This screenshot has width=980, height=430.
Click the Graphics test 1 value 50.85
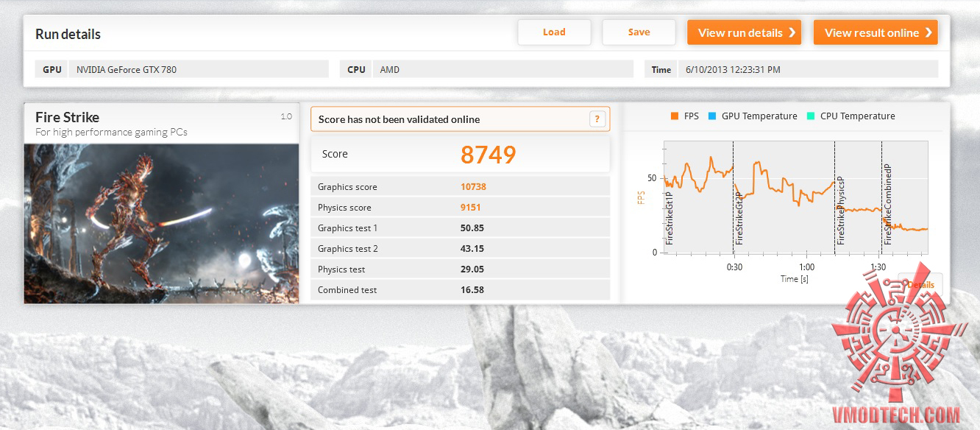click(x=472, y=228)
